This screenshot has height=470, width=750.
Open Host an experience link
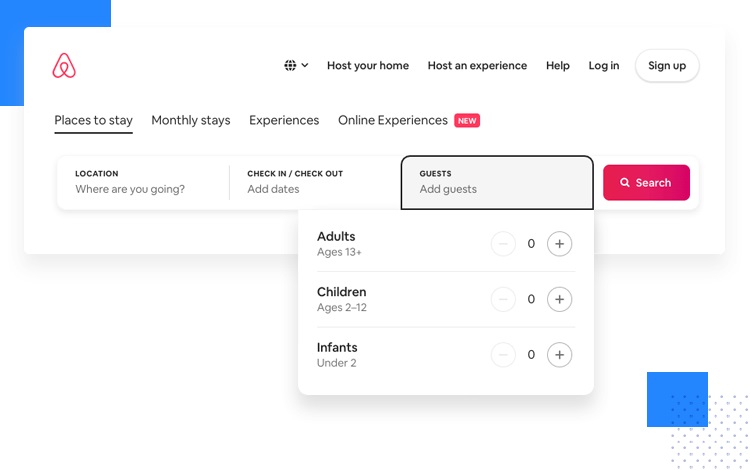(477, 66)
